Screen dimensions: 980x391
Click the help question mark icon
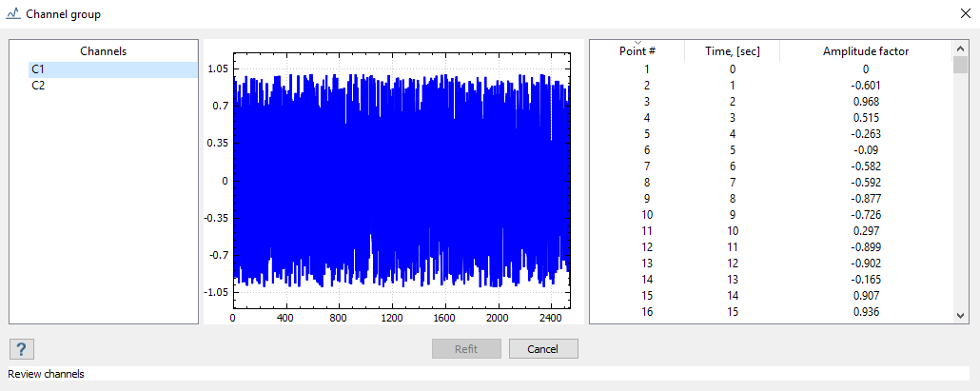click(20, 349)
